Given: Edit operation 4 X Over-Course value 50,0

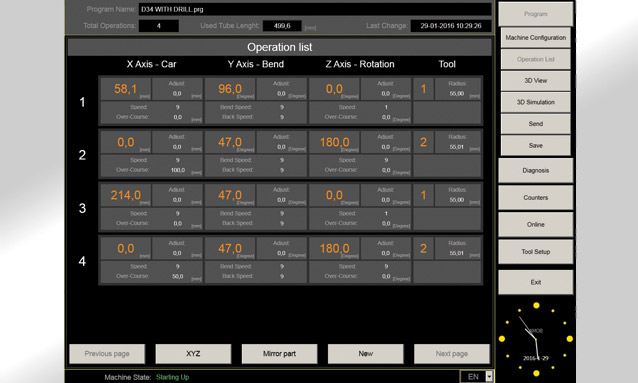Looking at the screenshot, I should [178, 276].
